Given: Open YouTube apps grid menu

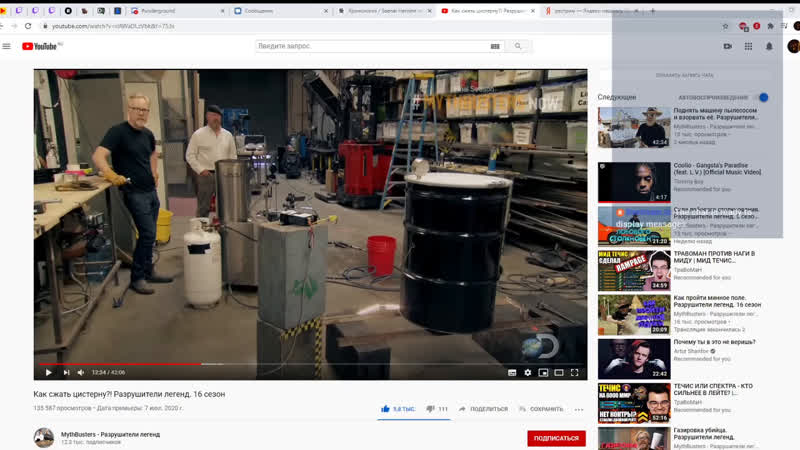Looking at the screenshot, I should [x=748, y=46].
